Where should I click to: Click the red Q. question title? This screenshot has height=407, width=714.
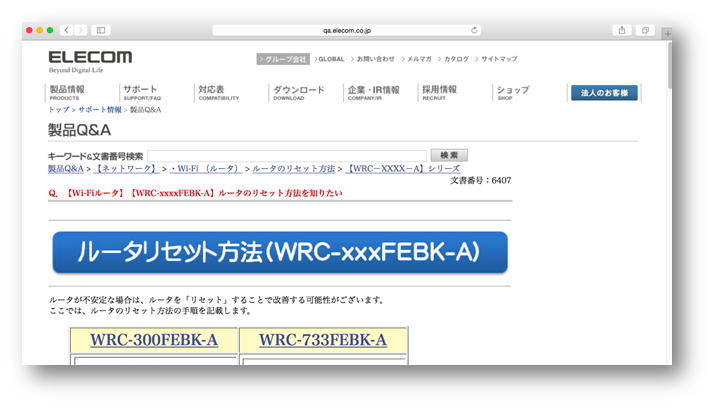coord(195,193)
